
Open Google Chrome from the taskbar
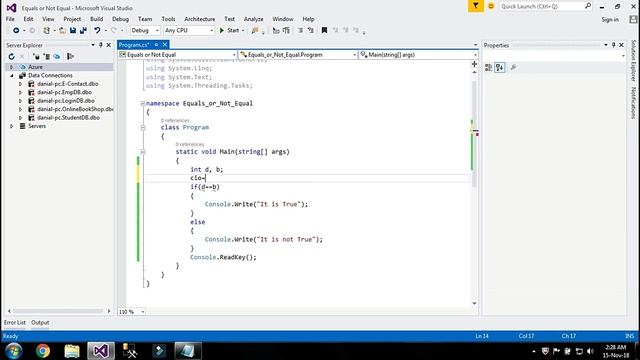42,351
